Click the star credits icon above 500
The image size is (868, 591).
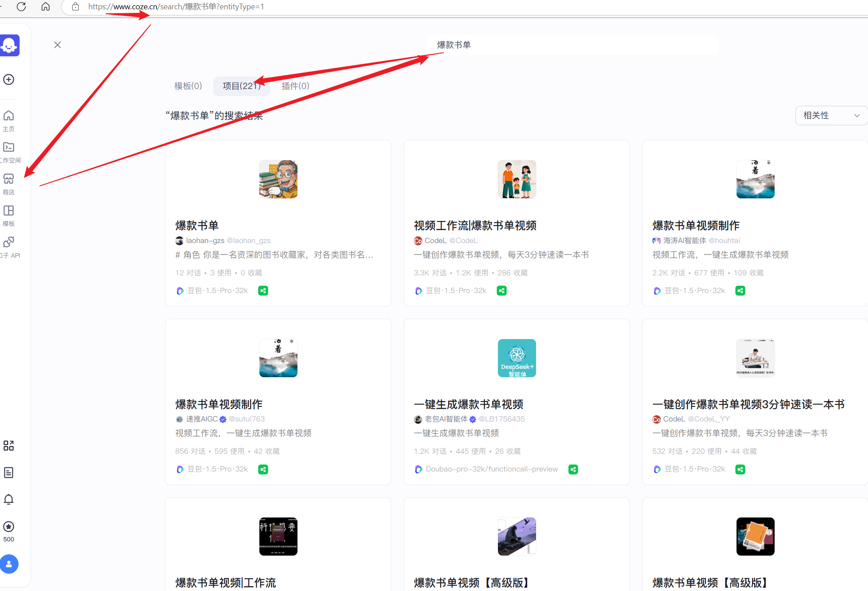[x=9, y=527]
